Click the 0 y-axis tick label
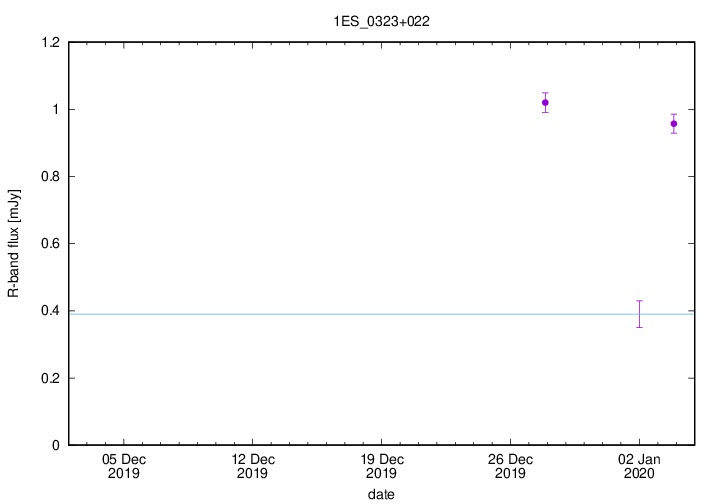720x504 pixels. [x=56, y=445]
